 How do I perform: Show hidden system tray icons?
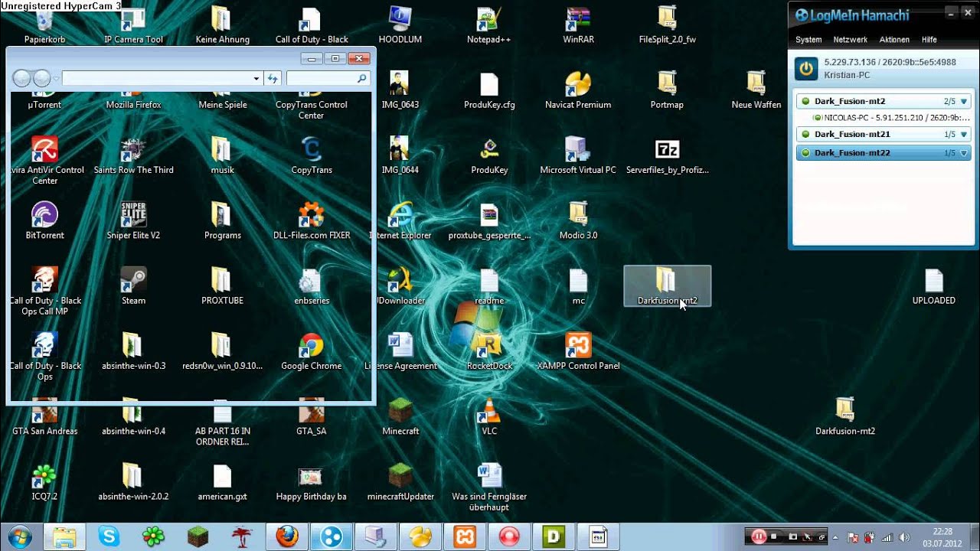[x=835, y=537]
